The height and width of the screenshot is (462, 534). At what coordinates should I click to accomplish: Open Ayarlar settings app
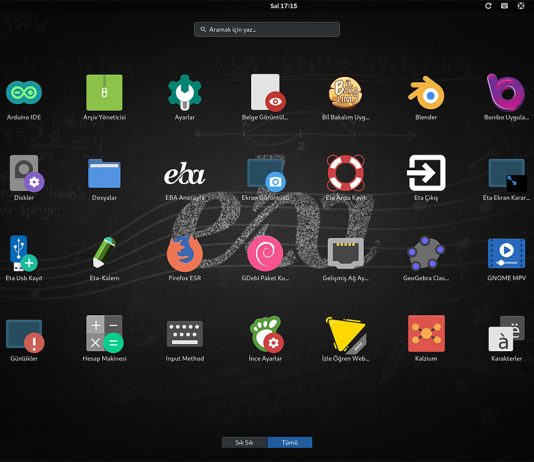coord(185,92)
